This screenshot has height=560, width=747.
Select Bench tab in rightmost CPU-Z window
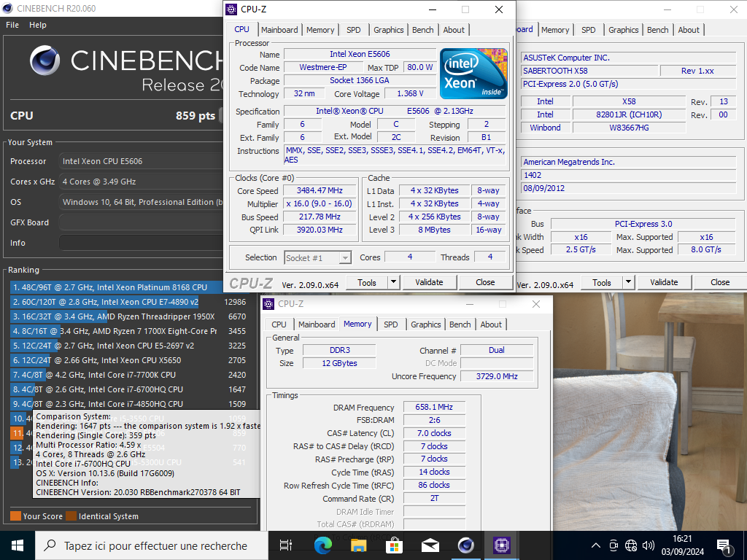click(657, 29)
